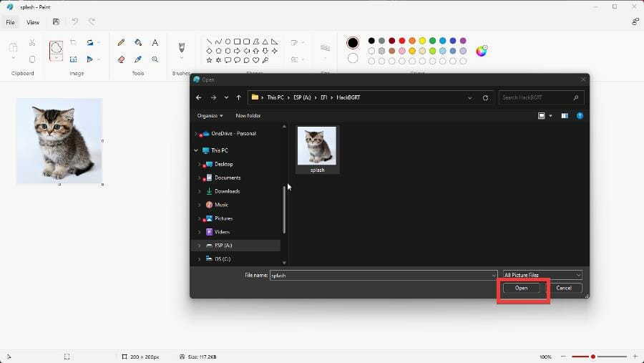Collapse the This PC tree node
Image resolution: width=644 pixels, height=363 pixels.
tap(196, 150)
